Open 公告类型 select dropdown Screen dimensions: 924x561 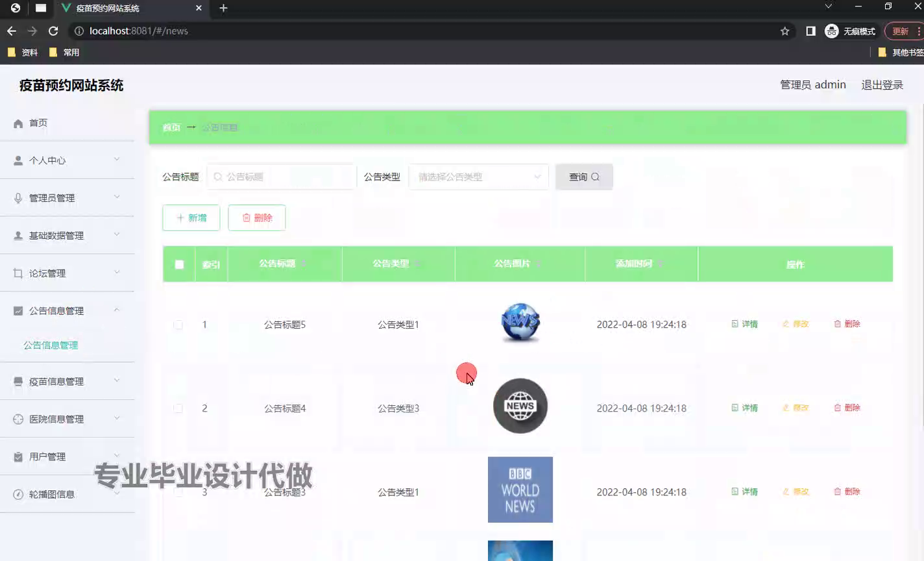(478, 177)
